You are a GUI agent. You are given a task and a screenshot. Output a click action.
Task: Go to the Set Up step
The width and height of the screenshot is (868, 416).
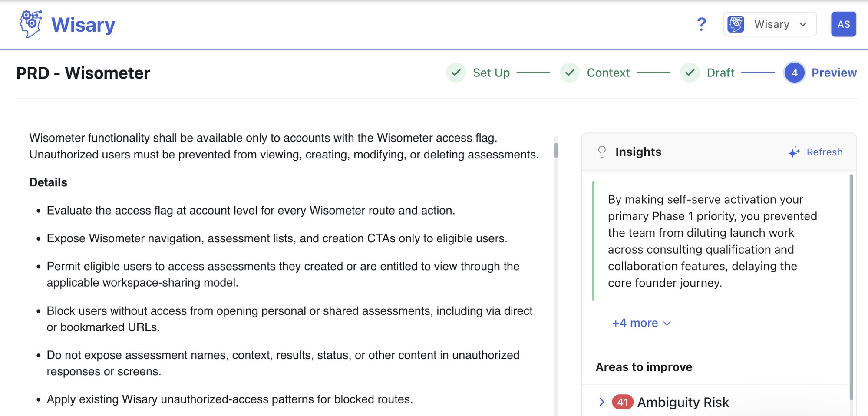click(491, 73)
